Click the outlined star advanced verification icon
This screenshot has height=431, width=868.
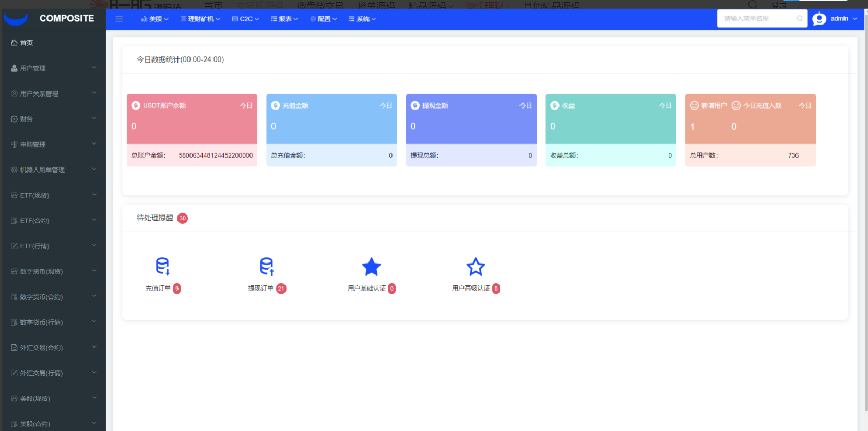[x=475, y=267]
